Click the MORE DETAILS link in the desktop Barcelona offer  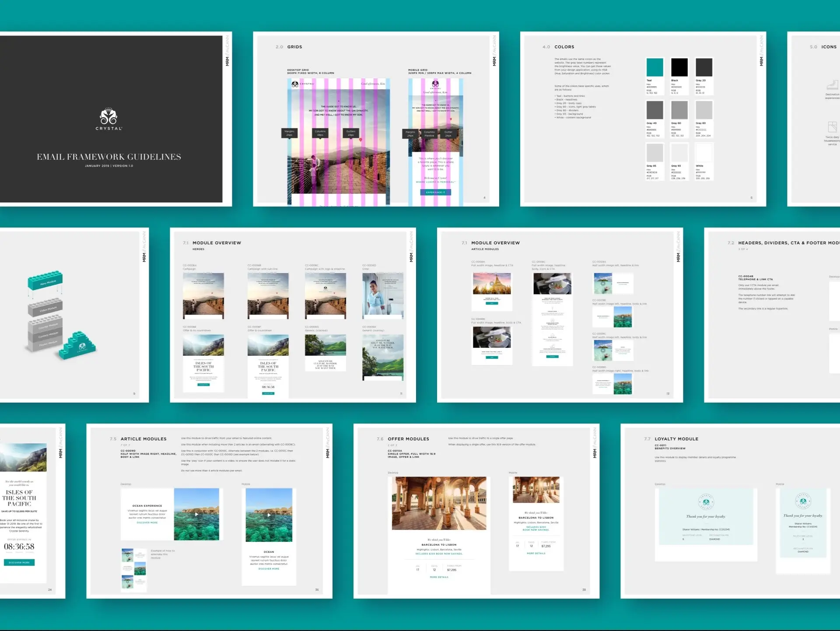point(439,577)
